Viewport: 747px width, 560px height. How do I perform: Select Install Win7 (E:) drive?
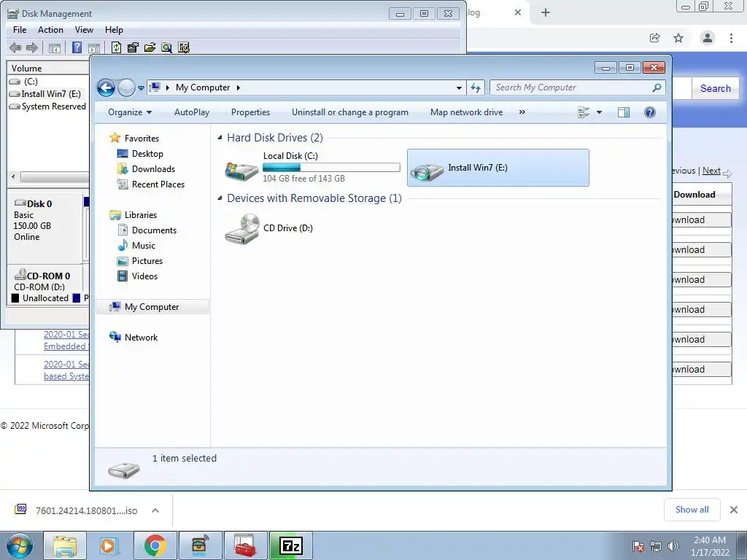click(498, 168)
